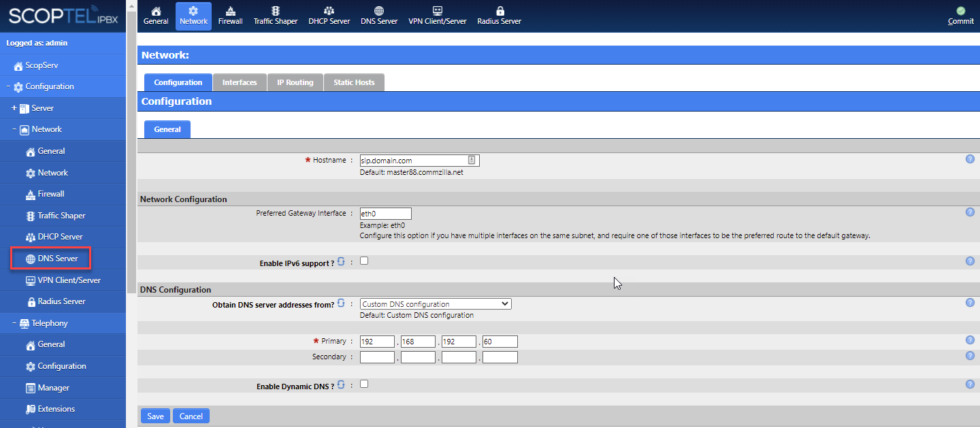Switch to the Interfaces tab
The height and width of the screenshot is (428, 980).
[240, 82]
